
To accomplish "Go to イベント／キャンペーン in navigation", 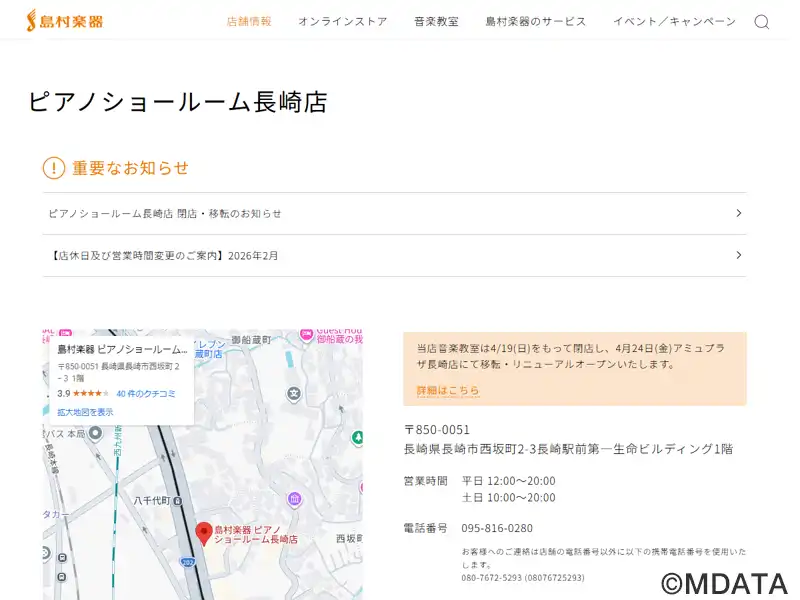I will [674, 21].
